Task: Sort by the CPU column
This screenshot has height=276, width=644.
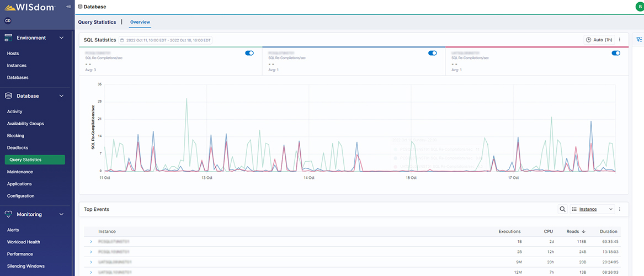Action: click(x=549, y=232)
